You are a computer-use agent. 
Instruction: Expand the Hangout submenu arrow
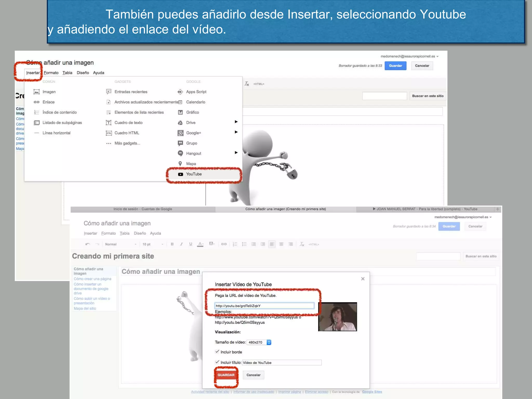pos(236,152)
